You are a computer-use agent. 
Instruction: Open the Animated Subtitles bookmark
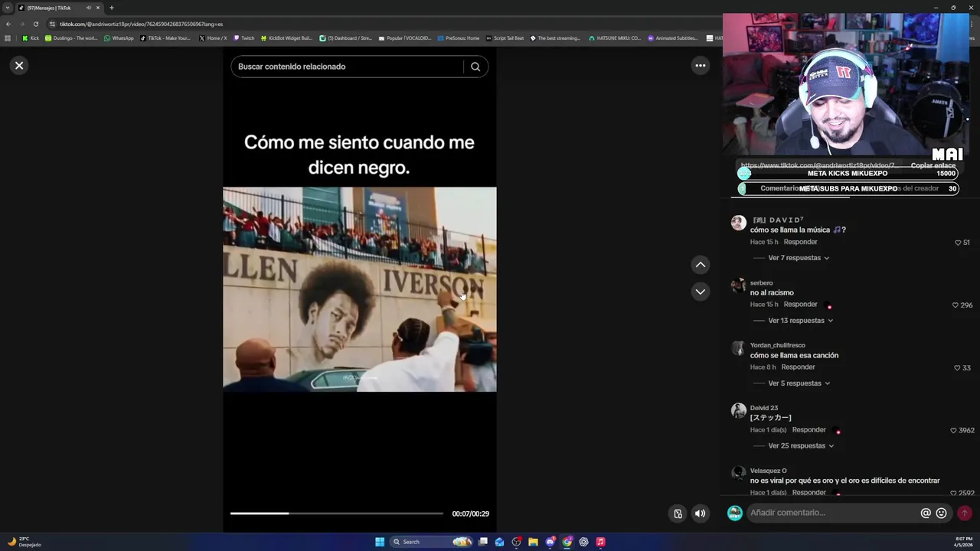pyautogui.click(x=674, y=38)
